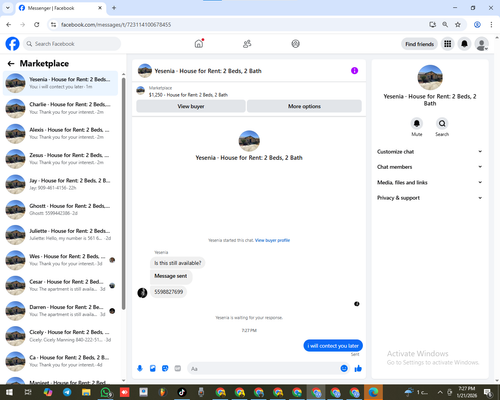The image size is (500, 400).
Task: Go back using the Marketplace back arrow
Action: coord(11,63)
